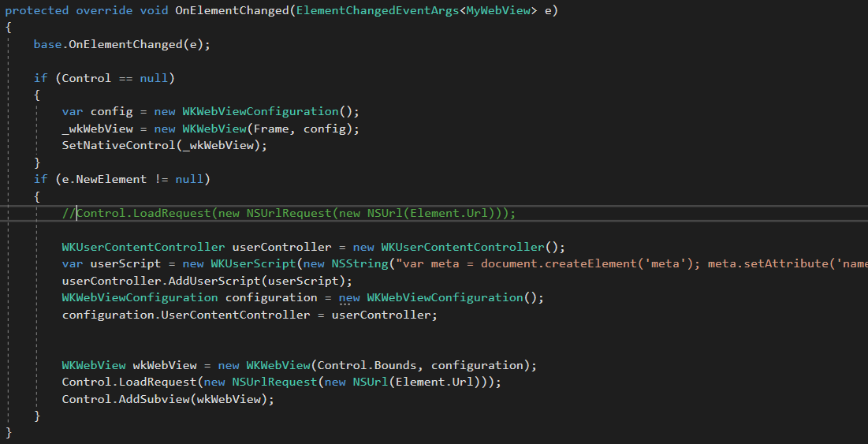This screenshot has width=868, height=444.
Task: Click the 'AddUserScript' method call
Action: (214, 281)
